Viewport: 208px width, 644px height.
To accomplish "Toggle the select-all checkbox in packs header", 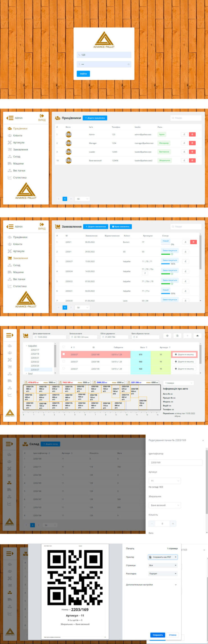I will pyautogui.click(x=64, y=347).
